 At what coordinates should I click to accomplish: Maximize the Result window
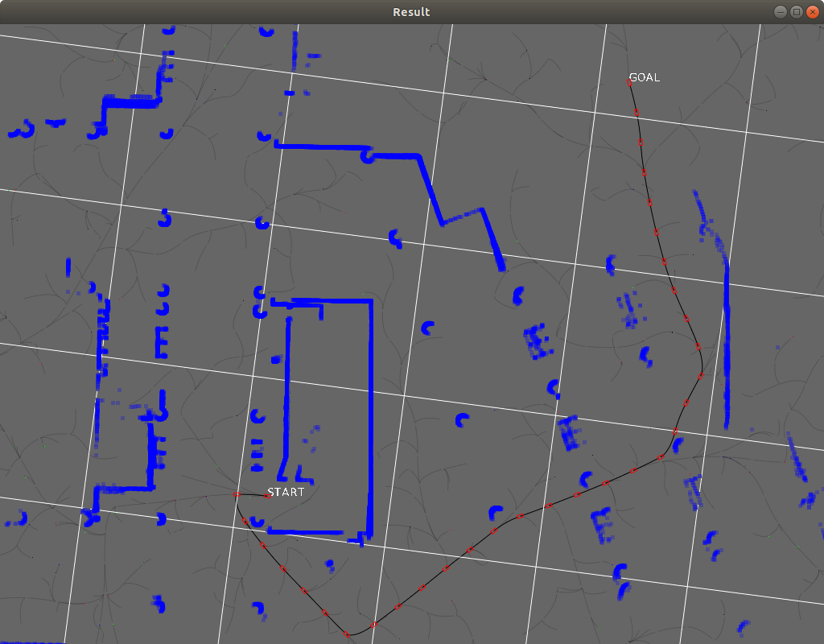[796, 12]
